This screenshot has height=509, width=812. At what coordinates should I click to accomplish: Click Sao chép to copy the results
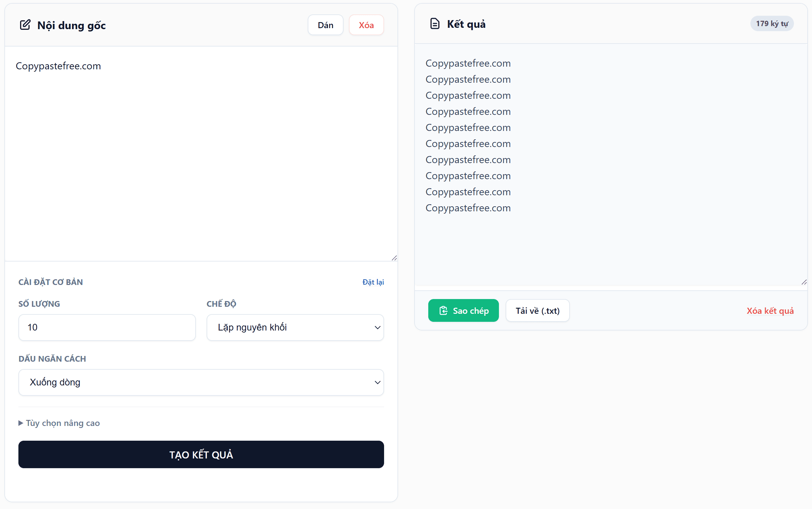(x=464, y=310)
